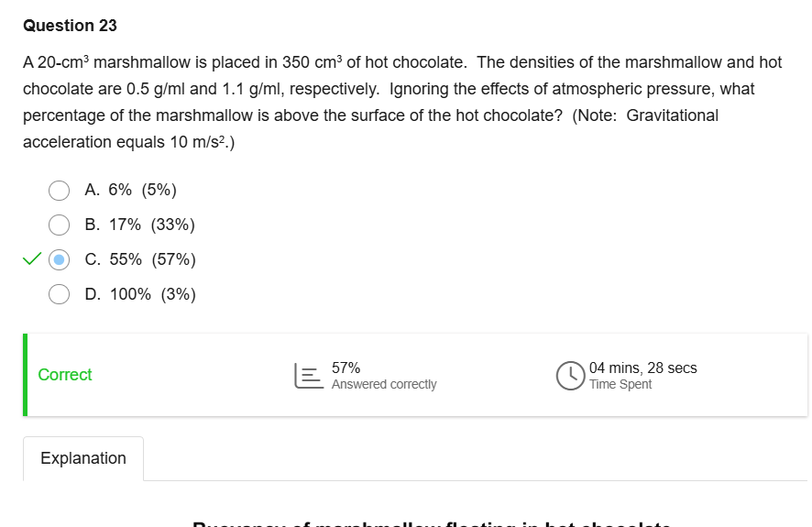Click the "6% (5%)" answer text
Screen dimensions: 812x527
131,190
